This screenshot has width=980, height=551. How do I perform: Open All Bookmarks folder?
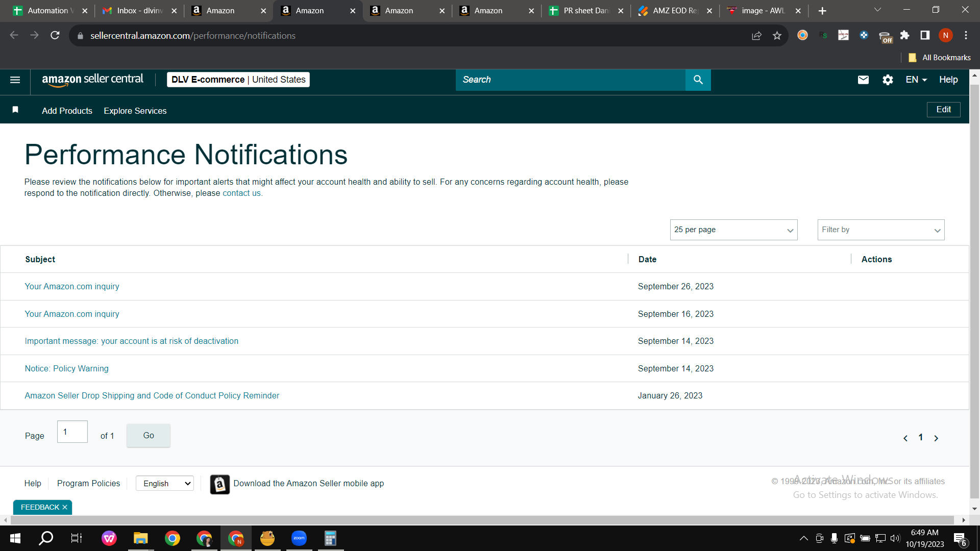click(x=940, y=58)
